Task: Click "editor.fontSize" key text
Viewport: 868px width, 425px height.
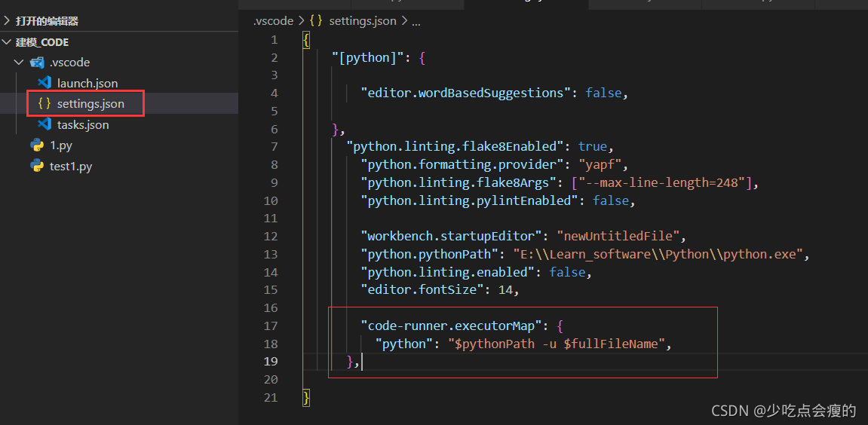Action: (x=422, y=289)
